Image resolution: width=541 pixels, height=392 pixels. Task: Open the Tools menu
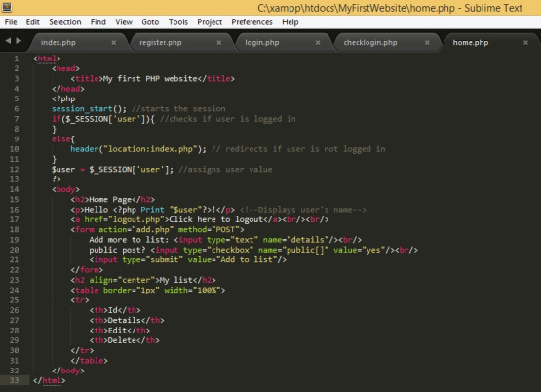point(178,22)
